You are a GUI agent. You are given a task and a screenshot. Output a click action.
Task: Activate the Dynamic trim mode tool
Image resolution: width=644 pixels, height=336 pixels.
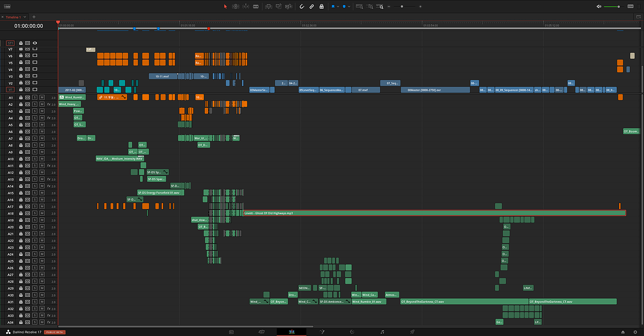(x=246, y=7)
